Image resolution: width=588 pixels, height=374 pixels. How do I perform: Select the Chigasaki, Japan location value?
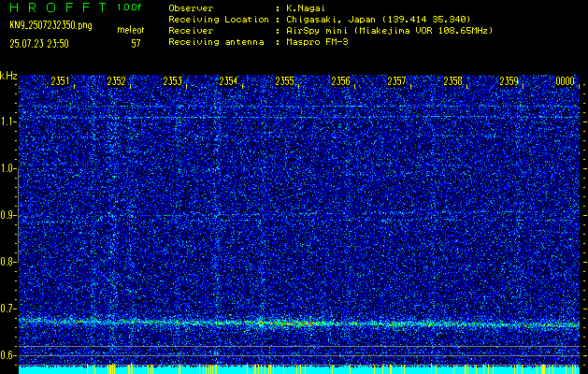(379, 20)
